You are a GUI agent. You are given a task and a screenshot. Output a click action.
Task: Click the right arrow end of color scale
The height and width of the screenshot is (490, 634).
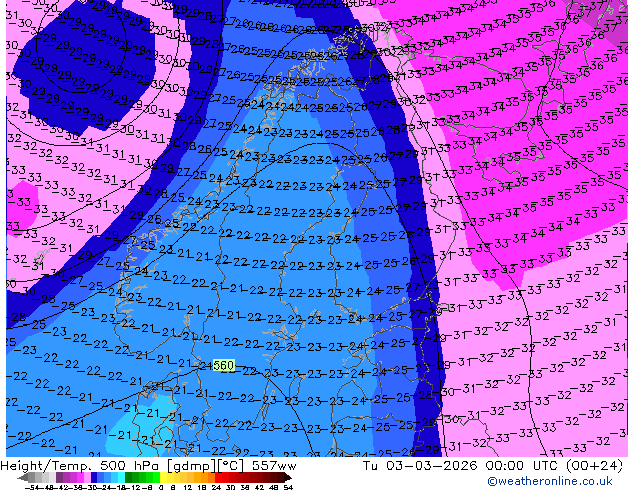tap(288, 478)
